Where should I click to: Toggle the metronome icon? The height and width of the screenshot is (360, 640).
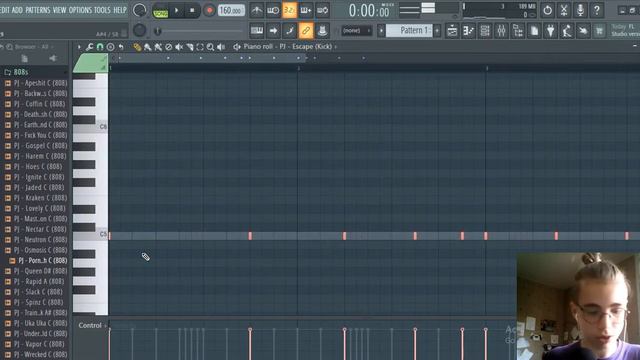[x=257, y=10]
